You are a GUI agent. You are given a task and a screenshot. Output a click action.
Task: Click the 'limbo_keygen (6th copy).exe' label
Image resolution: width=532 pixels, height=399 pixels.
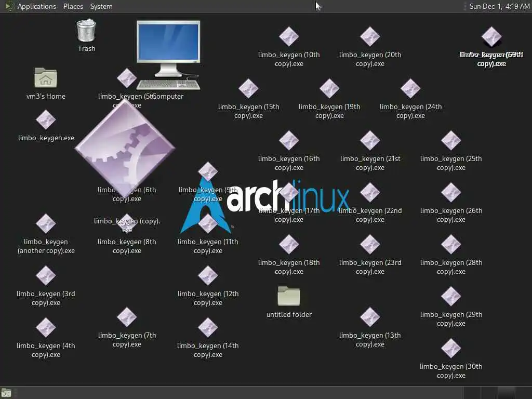coord(127,194)
